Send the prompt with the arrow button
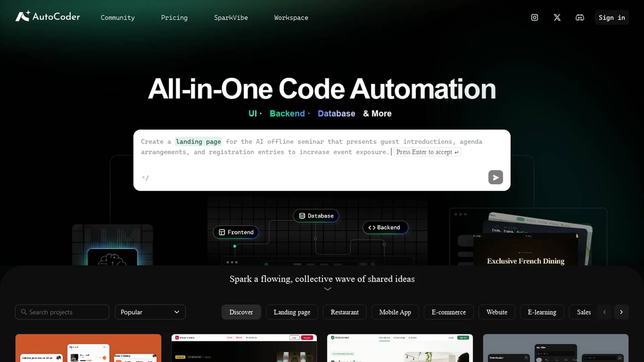The width and height of the screenshot is (644, 362). [x=495, y=177]
